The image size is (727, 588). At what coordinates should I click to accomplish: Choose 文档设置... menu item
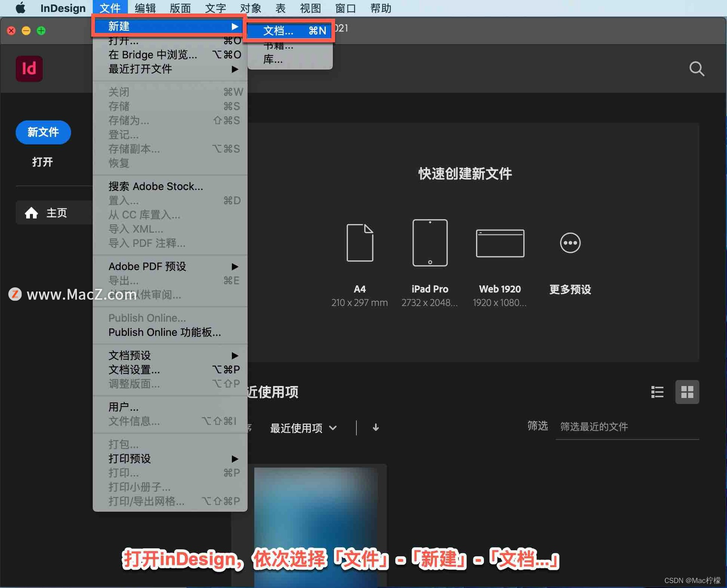coord(170,370)
